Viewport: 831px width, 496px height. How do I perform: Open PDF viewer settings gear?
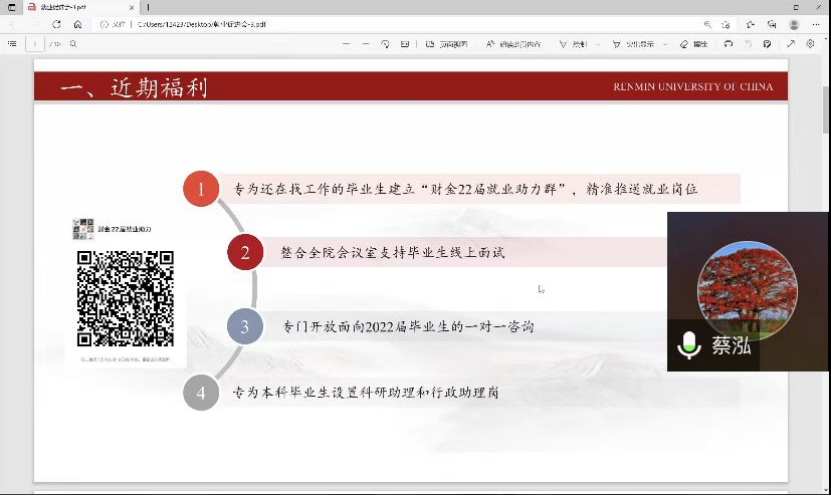tap(808, 44)
